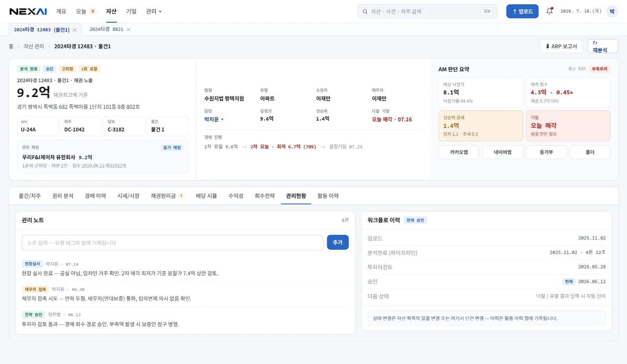The image size is (627, 364).
Task: Click the 분석완료 (파이프라인) workflow row
Action: (486, 252)
